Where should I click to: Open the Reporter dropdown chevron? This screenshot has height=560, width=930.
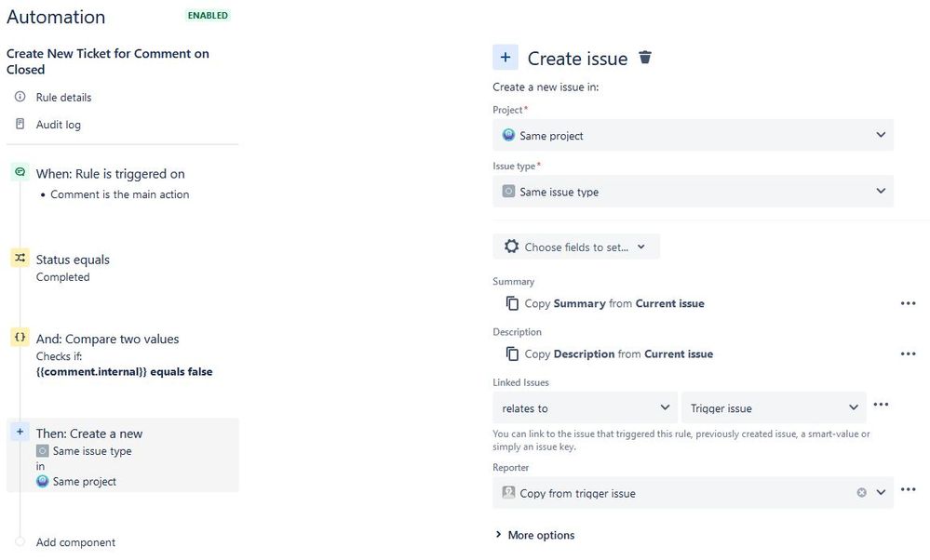click(881, 492)
